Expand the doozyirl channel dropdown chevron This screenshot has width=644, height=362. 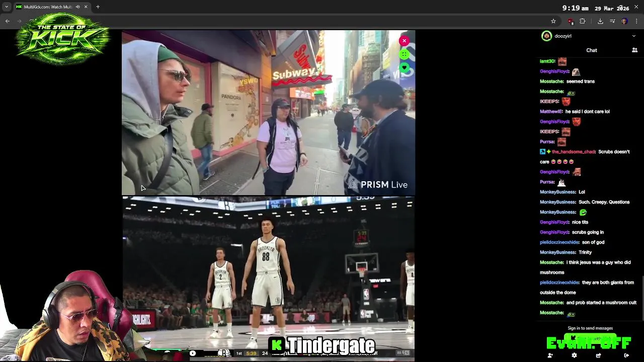pyautogui.click(x=633, y=36)
